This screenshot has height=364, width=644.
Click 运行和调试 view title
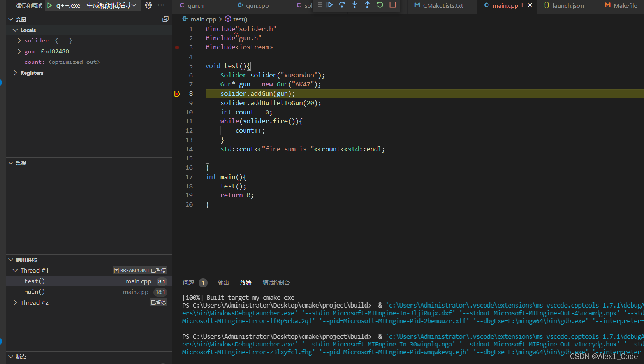tap(29, 5)
